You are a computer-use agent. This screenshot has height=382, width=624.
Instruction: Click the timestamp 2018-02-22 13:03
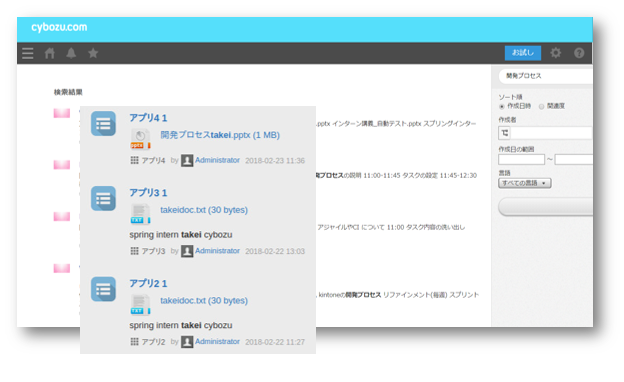(275, 251)
